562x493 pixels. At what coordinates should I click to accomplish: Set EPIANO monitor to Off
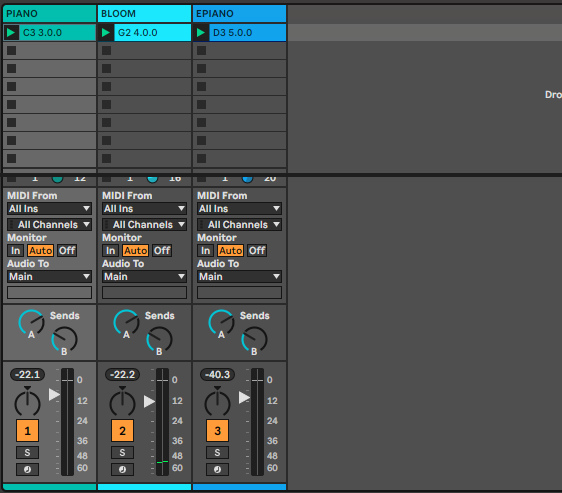point(257,250)
